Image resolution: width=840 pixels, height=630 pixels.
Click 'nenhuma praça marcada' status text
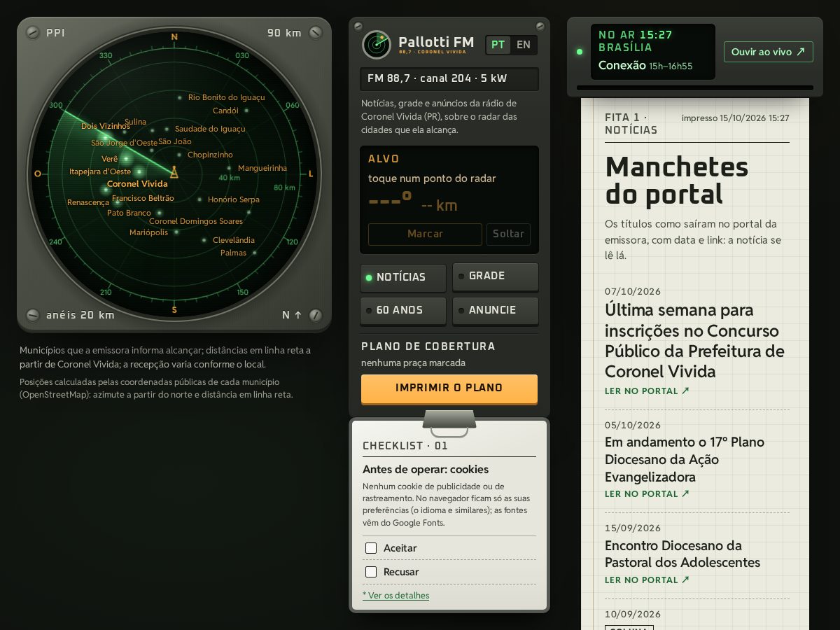pyautogui.click(x=413, y=363)
